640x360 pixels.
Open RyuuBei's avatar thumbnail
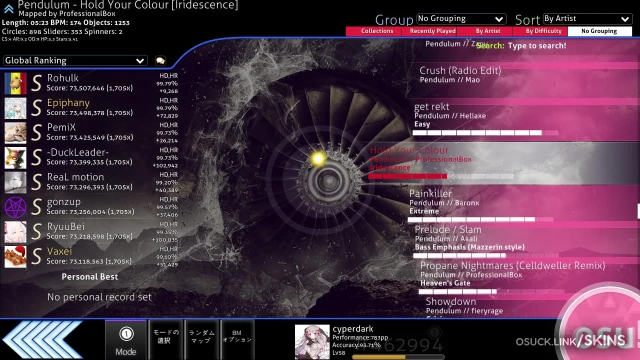15,232
